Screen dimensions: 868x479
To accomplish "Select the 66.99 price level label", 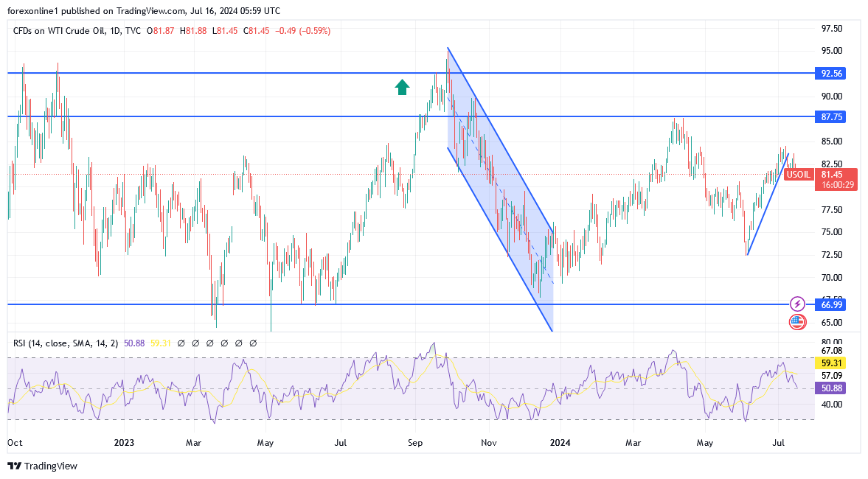I will [x=831, y=304].
